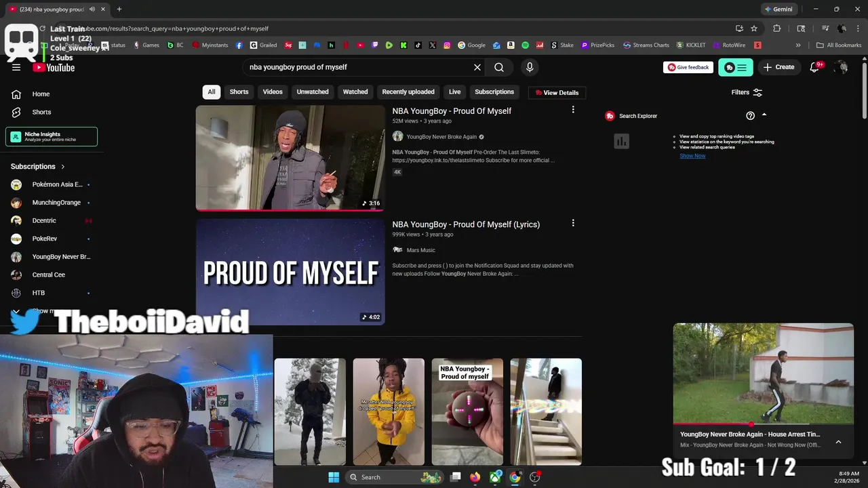This screenshot has height=488, width=868.
Task: Select the Unwatched filter chip
Action: 313,92
